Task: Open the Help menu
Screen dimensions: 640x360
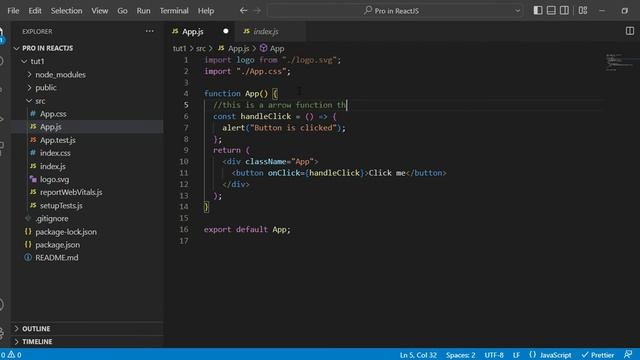Action: (206, 11)
